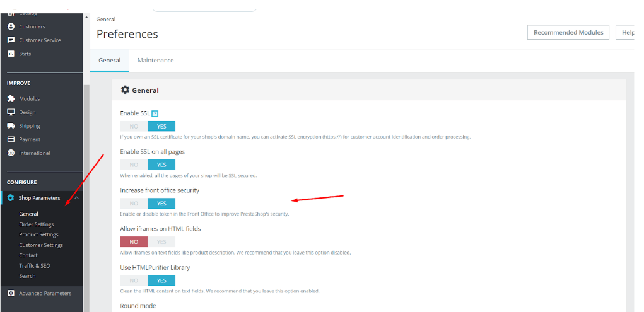Open Customers menu in sidebar
644x312 pixels.
[32, 26]
